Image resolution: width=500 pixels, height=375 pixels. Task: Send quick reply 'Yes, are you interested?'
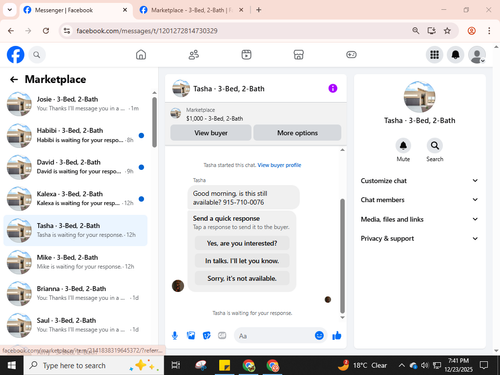coord(242,243)
